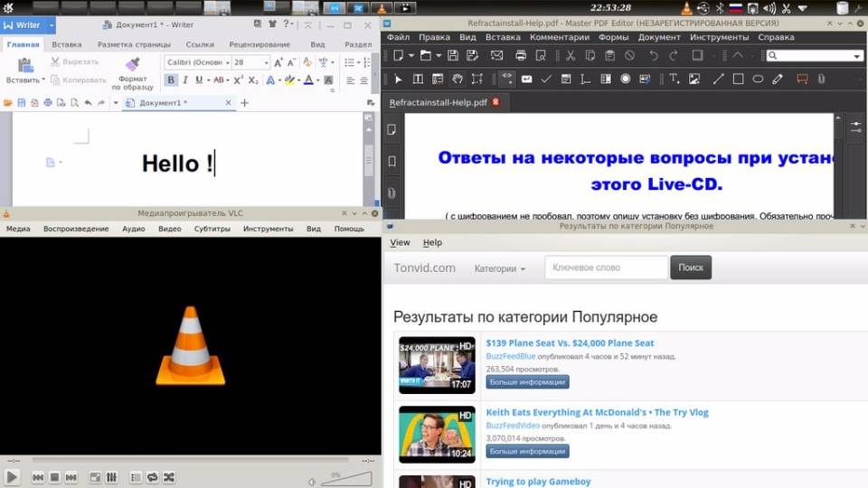Screen dimensions: 868x488
Task: Click the Save icon in PDF Editor toolbar
Action: tap(453, 55)
